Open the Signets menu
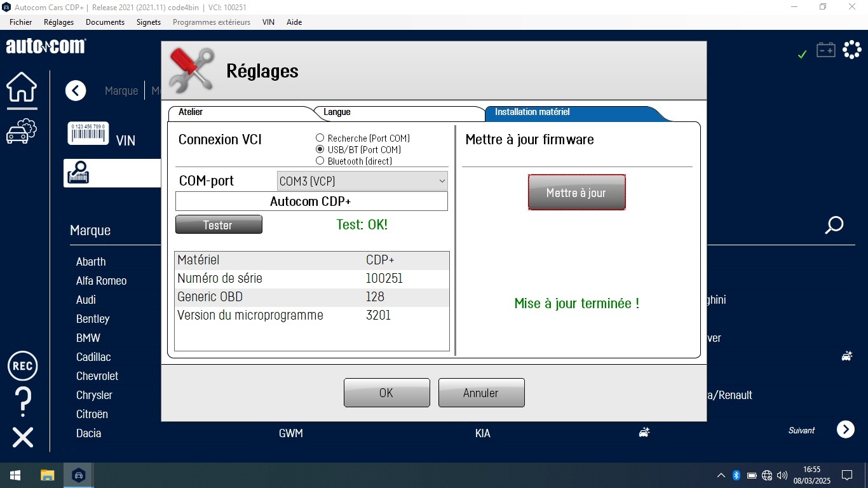The height and width of the screenshot is (488, 868). 149,22
